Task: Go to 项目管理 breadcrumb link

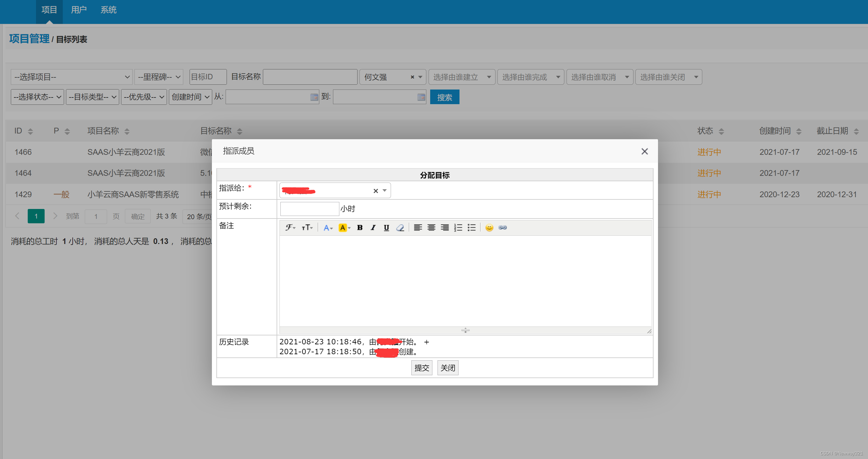Action: [29, 39]
